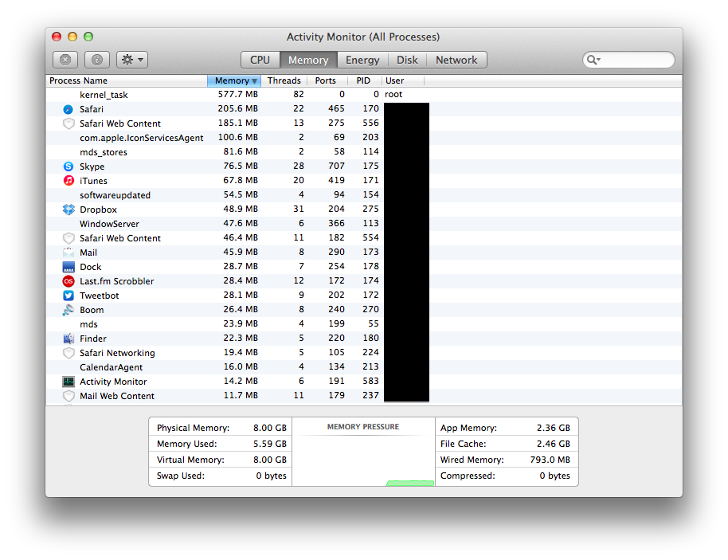The image size is (728, 560).
Task: Click the Activity Monitor app icon
Action: tap(68, 382)
